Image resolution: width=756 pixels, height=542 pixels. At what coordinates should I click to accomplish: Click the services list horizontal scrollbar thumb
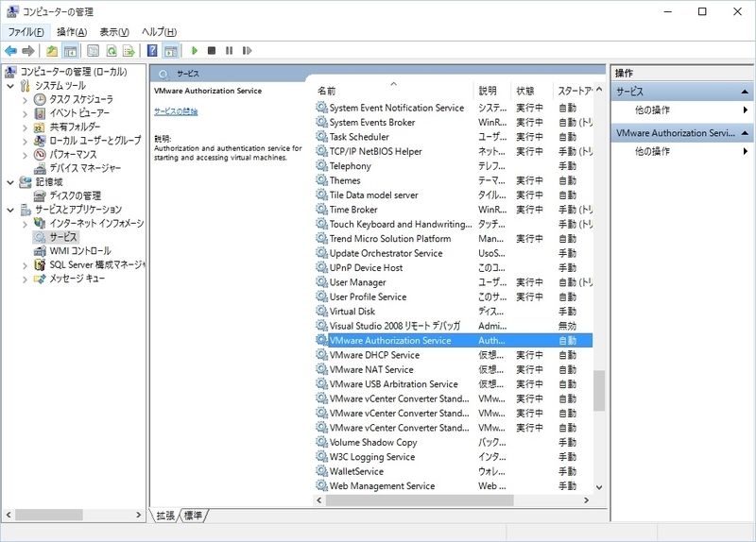point(420,500)
